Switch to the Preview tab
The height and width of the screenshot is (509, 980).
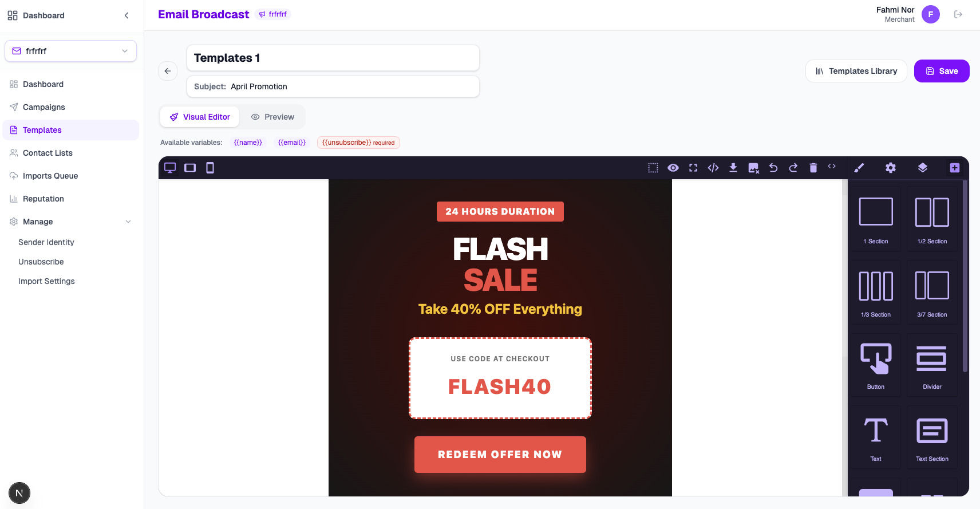point(273,117)
